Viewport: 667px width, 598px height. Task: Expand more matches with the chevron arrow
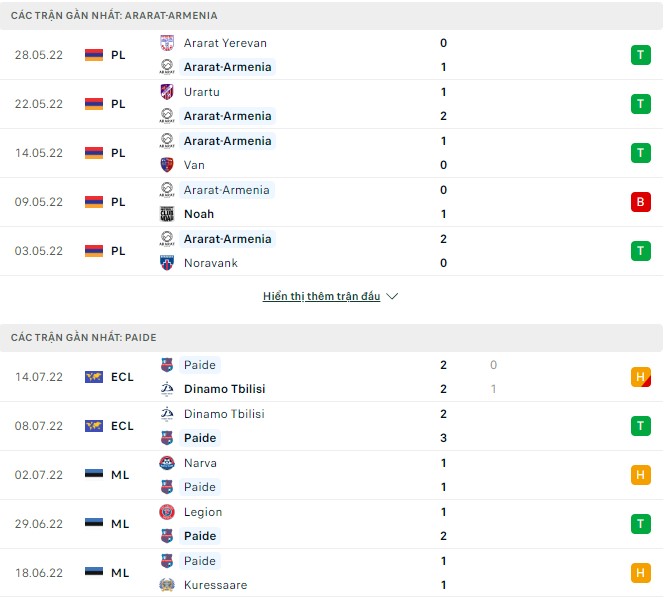click(392, 297)
